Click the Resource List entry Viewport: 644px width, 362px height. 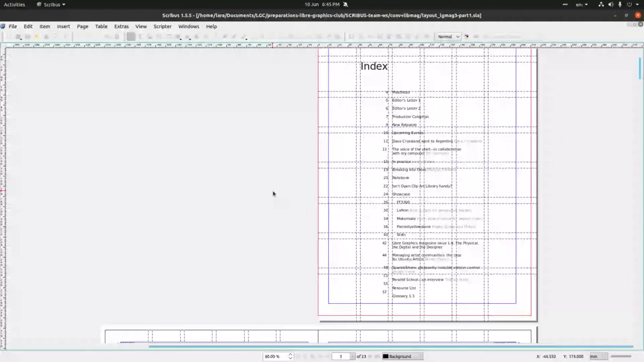pyautogui.click(x=404, y=288)
